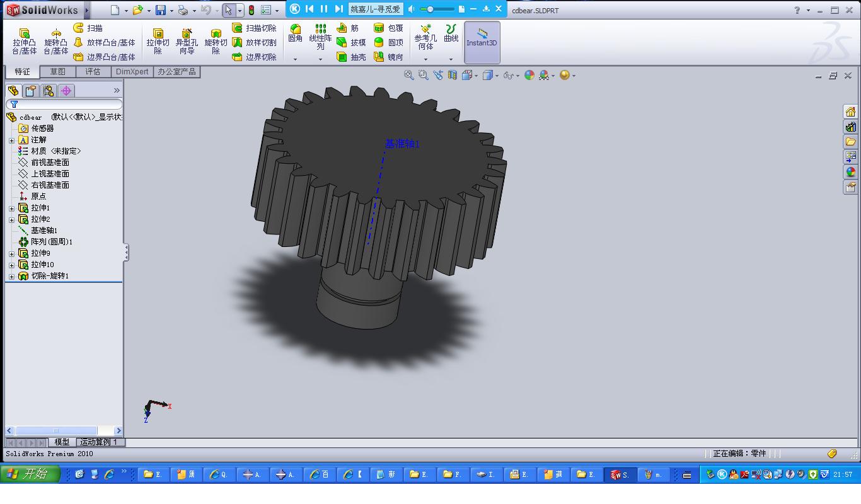Click the Extruded Cut (拉伸切除) tool
861x504 pixels.
[158, 42]
